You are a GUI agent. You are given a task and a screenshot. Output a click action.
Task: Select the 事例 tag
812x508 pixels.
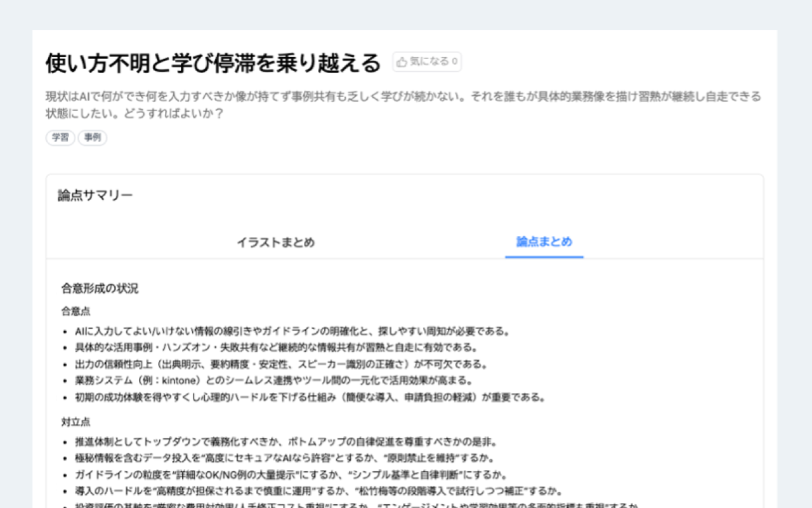point(93,138)
